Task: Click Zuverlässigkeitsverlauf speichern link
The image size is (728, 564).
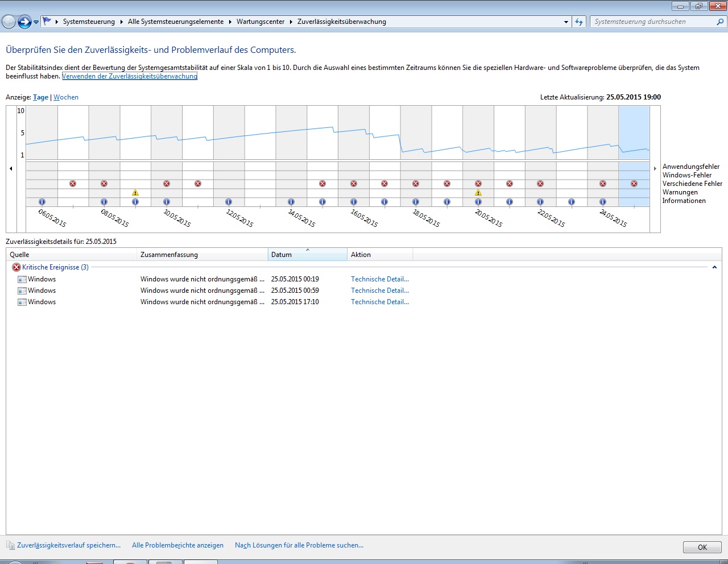Action: tap(69, 545)
